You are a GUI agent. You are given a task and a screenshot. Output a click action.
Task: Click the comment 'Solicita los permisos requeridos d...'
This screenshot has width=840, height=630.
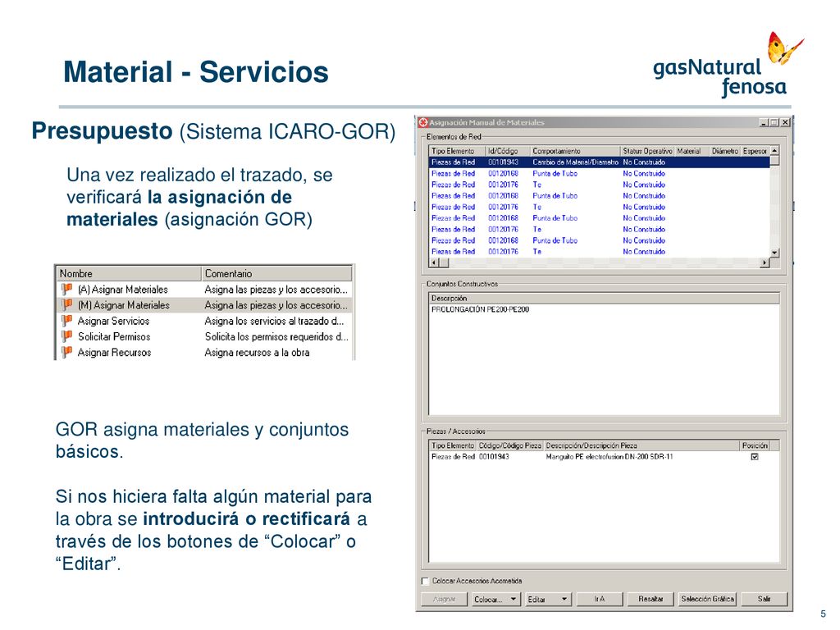pyautogui.click(x=276, y=336)
